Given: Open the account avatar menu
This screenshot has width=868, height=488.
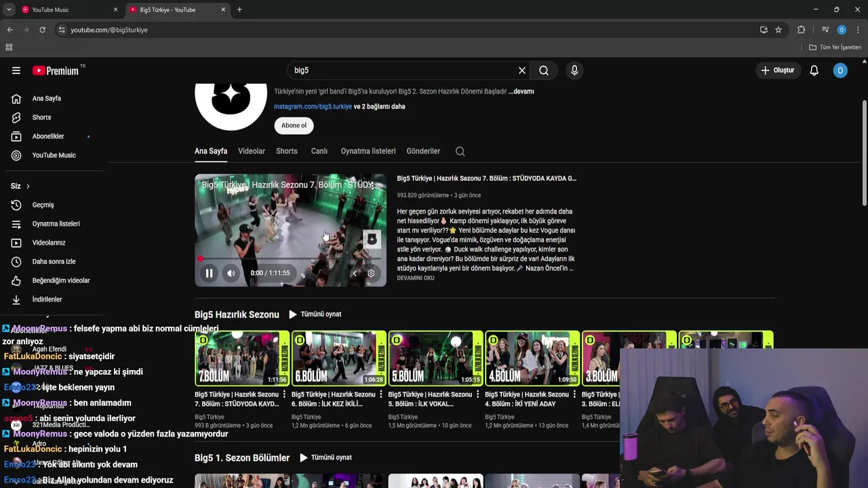Looking at the screenshot, I should (x=840, y=70).
